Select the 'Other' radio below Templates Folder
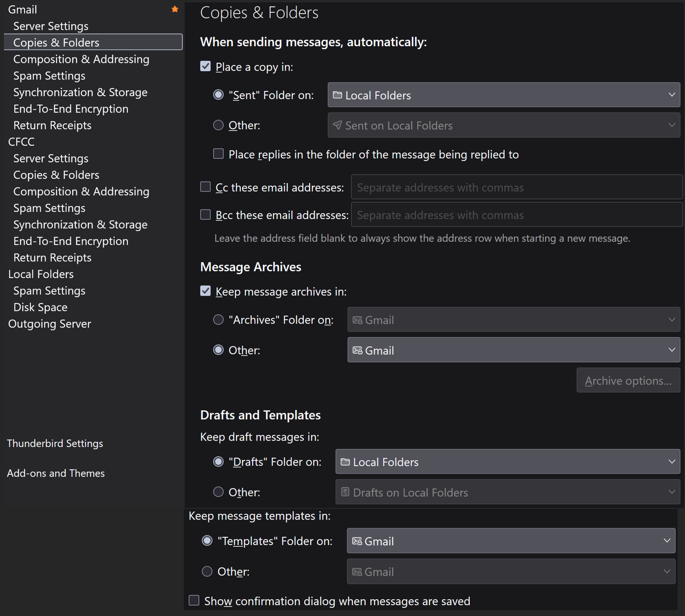 pyautogui.click(x=207, y=571)
